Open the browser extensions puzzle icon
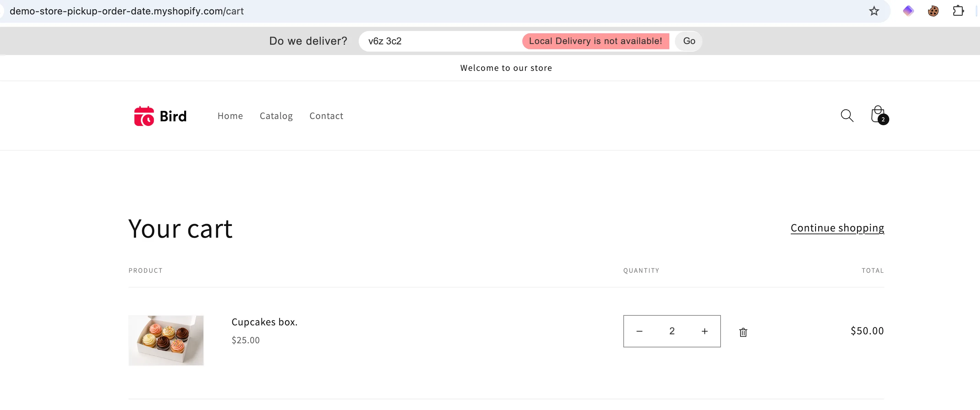Viewport: 980px width, 410px height. [958, 11]
